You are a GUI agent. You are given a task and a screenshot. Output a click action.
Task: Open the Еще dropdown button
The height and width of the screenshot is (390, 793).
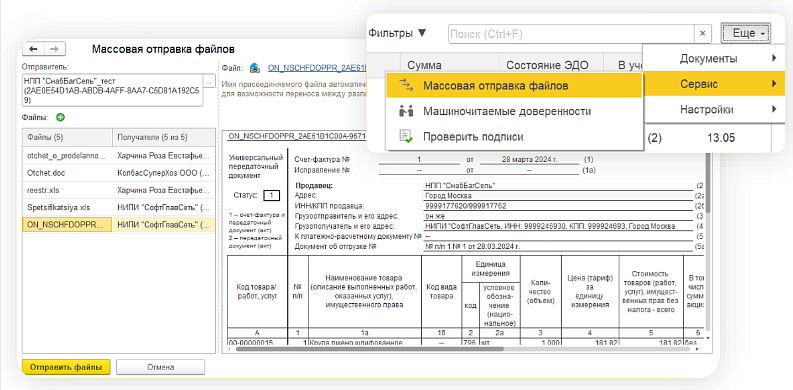coord(746,33)
